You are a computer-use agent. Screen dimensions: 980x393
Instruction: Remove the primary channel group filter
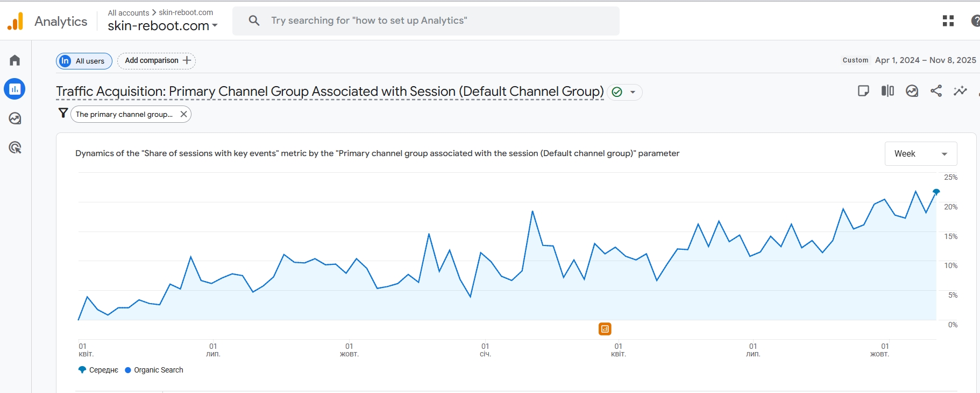pyautogui.click(x=183, y=114)
